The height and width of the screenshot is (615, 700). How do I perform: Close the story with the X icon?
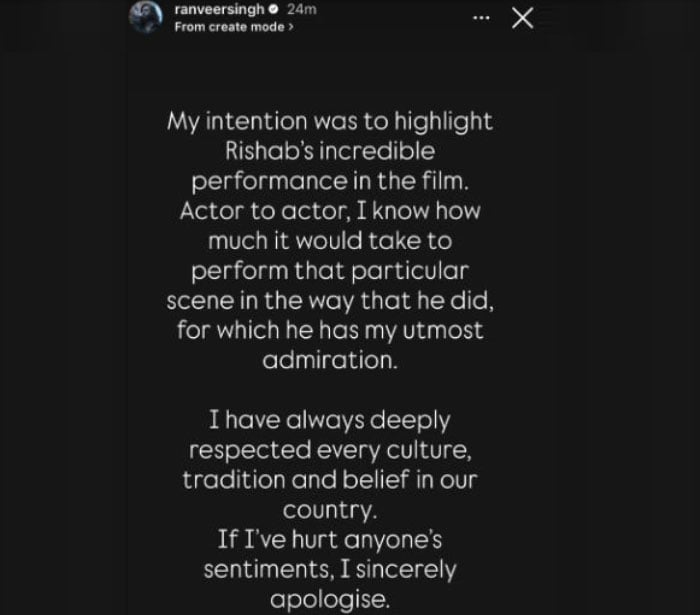(x=522, y=18)
